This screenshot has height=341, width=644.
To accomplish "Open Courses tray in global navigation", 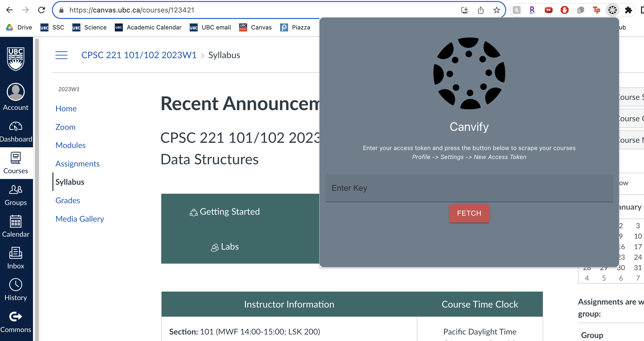I will 16,163.
